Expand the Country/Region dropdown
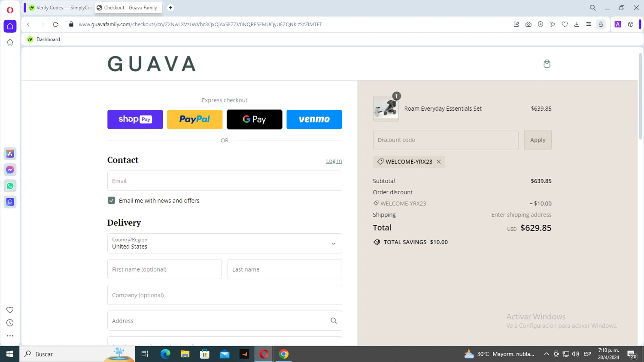 pos(225,243)
